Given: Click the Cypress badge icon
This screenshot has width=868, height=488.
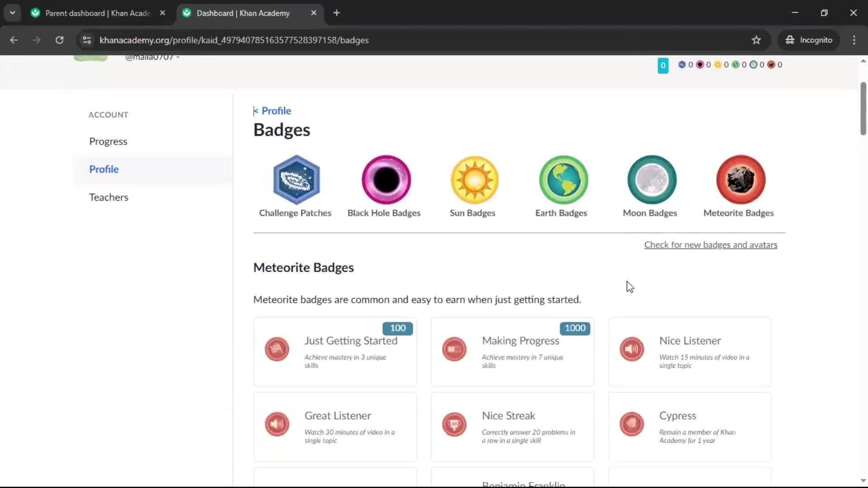Looking at the screenshot, I should point(632,424).
